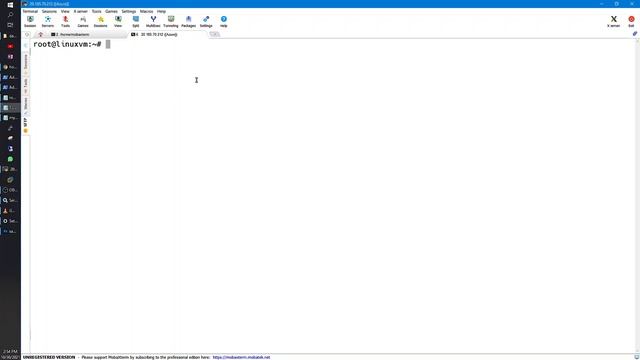Image resolution: width=640 pixels, height=360 pixels.
Task: Open the X server menu
Action: pyautogui.click(x=80, y=11)
